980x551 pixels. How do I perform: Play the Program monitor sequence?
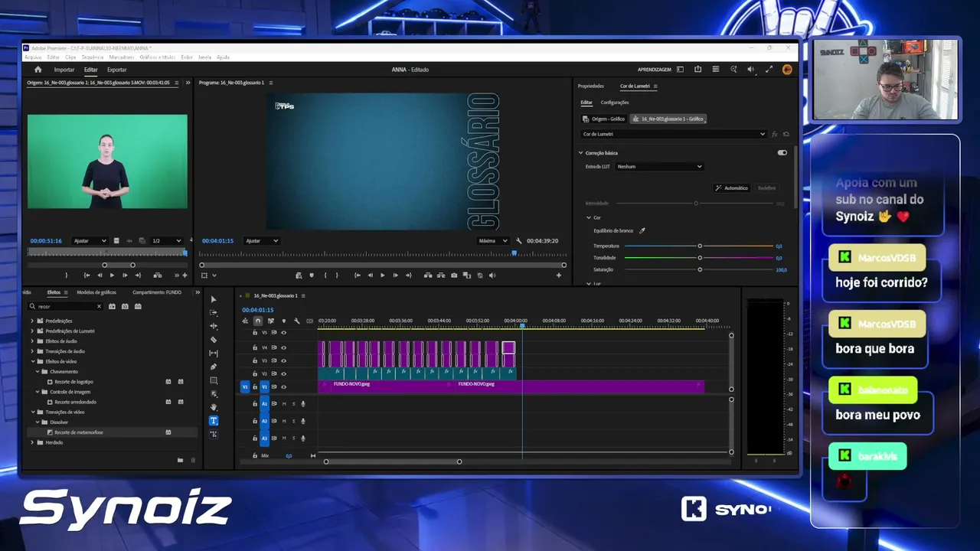(383, 275)
